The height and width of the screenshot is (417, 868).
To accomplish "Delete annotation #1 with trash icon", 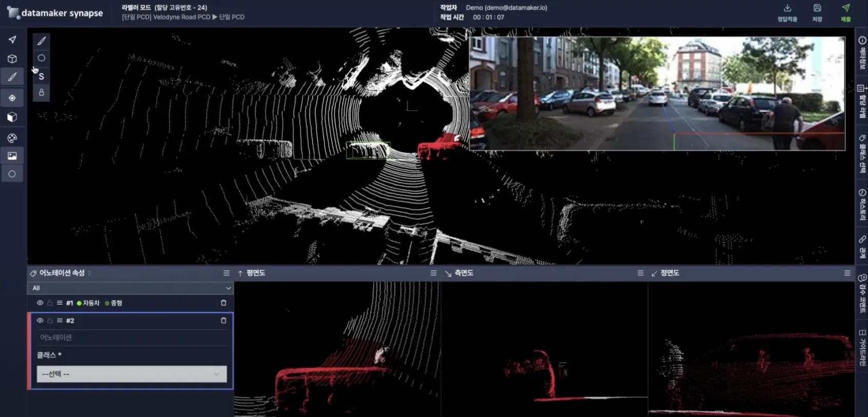I will click(224, 303).
